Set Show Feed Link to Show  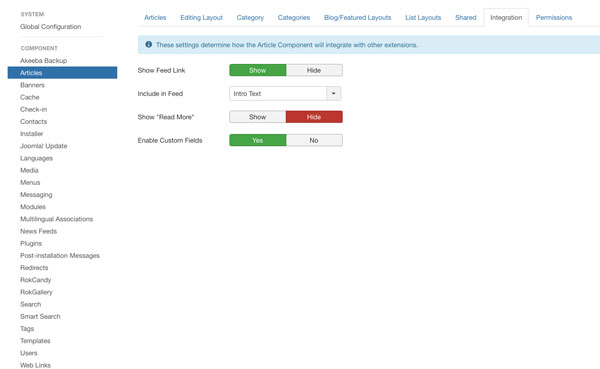258,70
